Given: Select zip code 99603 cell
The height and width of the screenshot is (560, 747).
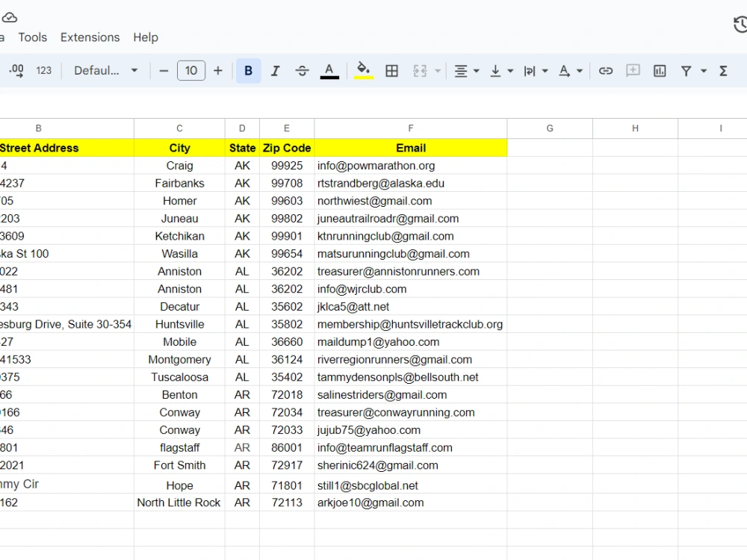Looking at the screenshot, I should click(287, 200).
